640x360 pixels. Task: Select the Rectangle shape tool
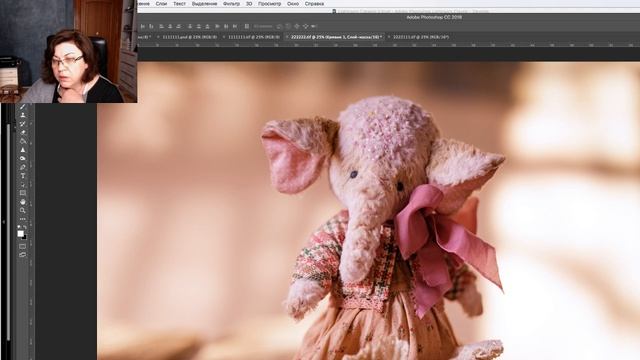coord(23,193)
